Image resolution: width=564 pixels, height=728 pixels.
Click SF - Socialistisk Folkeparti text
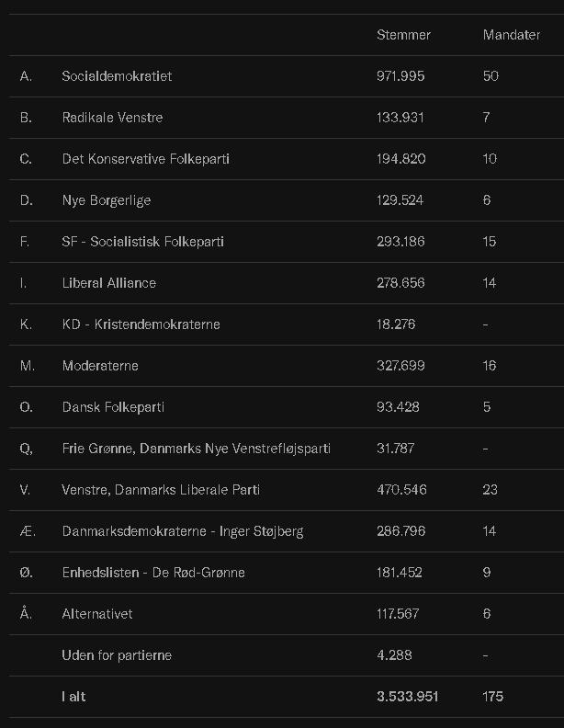pyautogui.click(x=143, y=242)
